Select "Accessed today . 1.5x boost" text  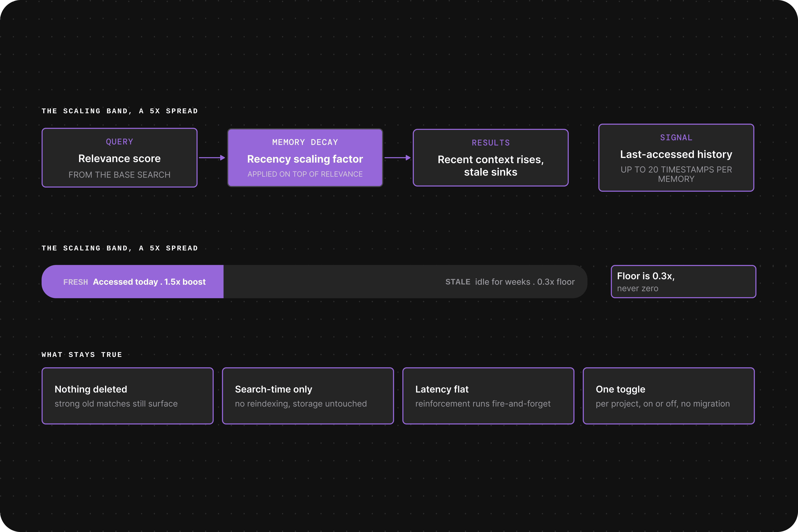[x=149, y=282]
